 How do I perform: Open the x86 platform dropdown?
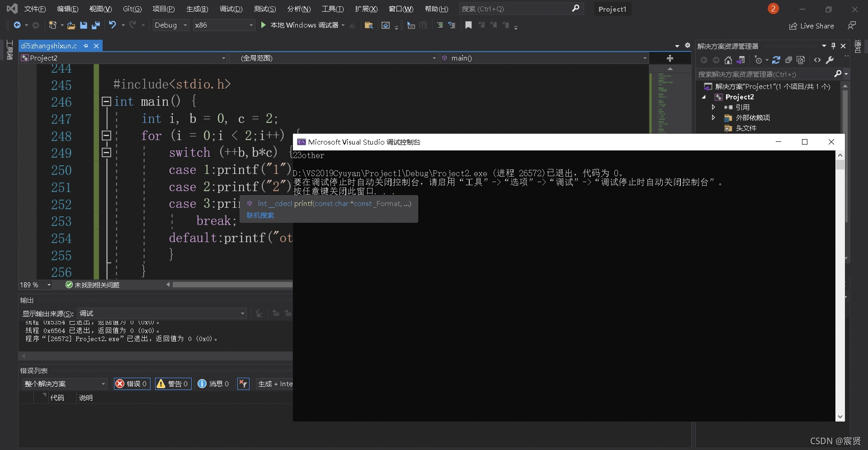point(224,25)
